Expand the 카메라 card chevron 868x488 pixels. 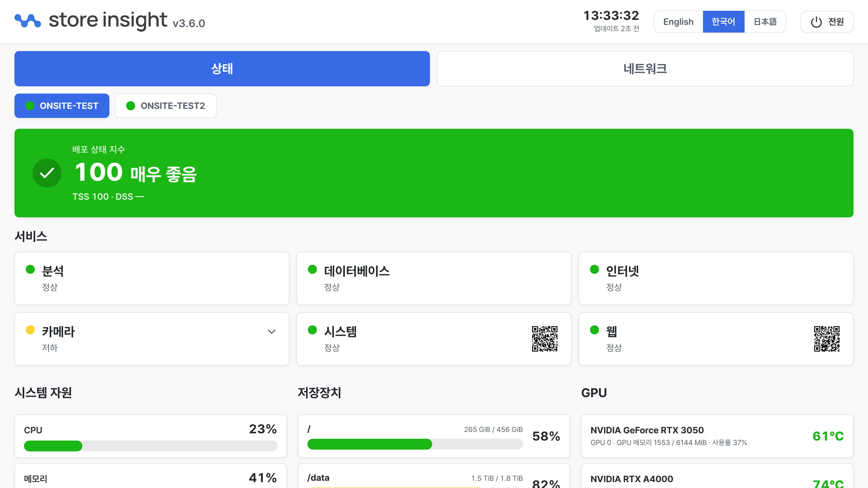pos(271,332)
